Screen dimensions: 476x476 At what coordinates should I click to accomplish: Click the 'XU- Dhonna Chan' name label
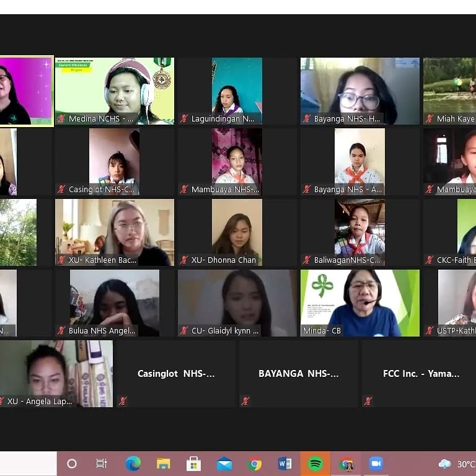tap(223, 260)
